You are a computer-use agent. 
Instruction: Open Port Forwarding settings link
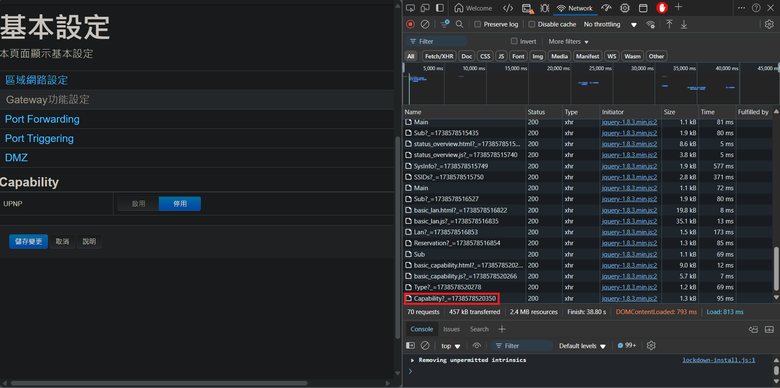[42, 119]
